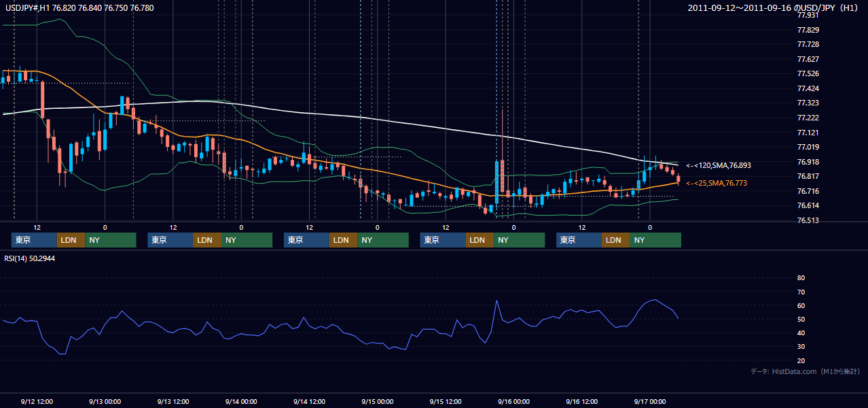Image resolution: width=868 pixels, height=408 pixels.
Task: Select the 9/14 12:00 time axis label
Action: tap(310, 401)
